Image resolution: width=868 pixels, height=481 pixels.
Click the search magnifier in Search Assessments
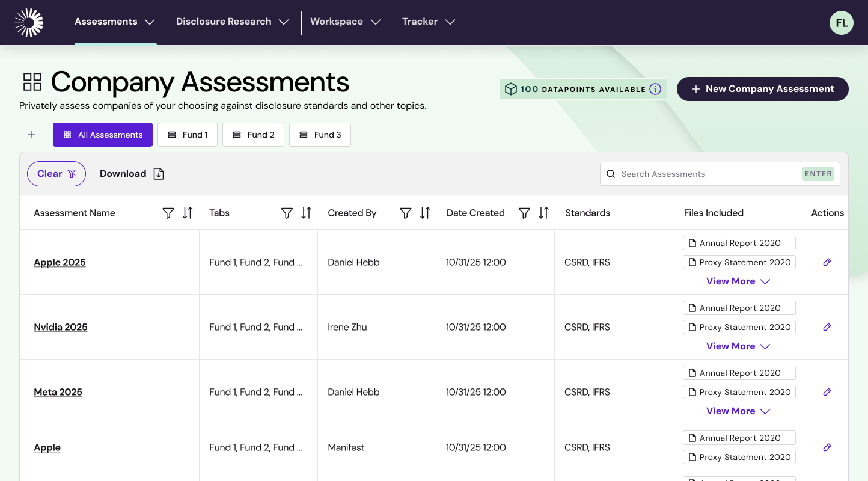(611, 174)
